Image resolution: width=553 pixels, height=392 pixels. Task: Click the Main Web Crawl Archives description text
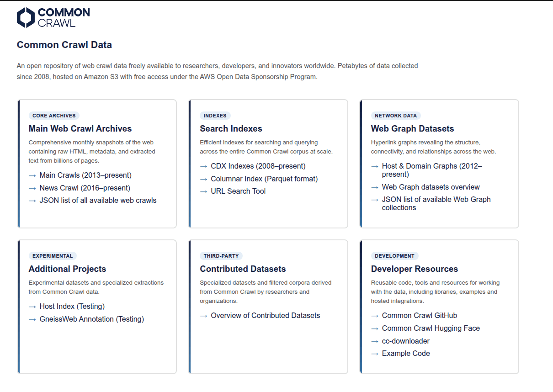point(92,152)
